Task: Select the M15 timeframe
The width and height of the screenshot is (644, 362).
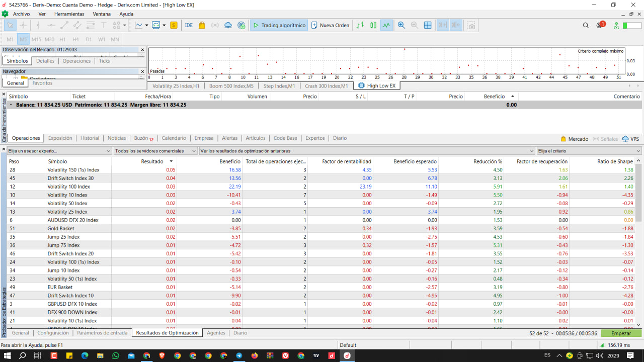Action: [x=36, y=39]
